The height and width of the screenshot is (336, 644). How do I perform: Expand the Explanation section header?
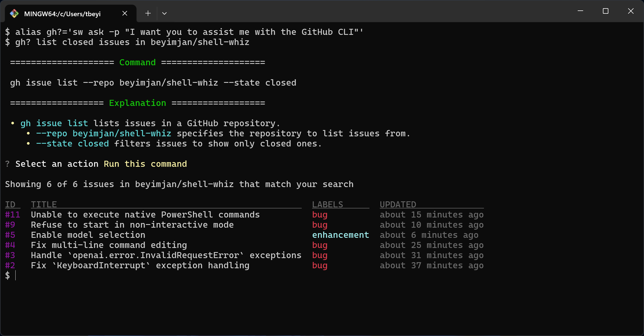138,103
